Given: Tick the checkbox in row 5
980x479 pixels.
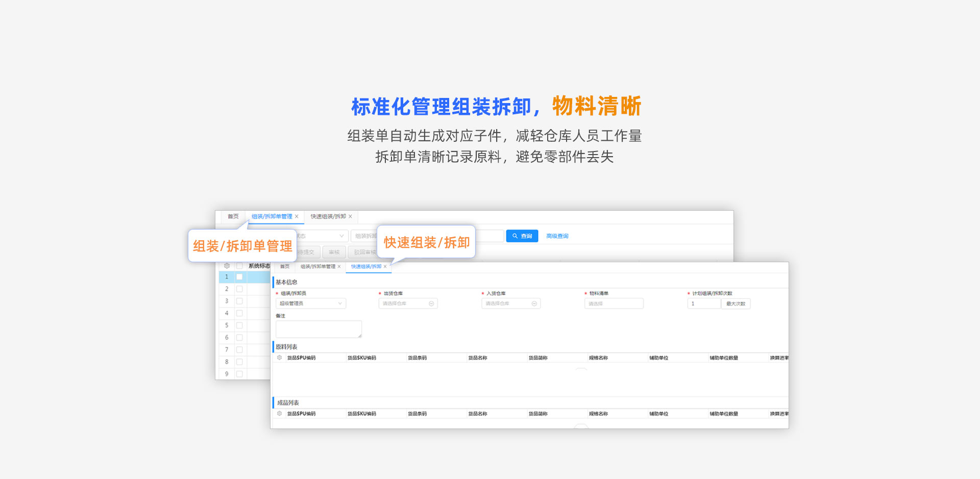Looking at the screenshot, I should click(239, 325).
